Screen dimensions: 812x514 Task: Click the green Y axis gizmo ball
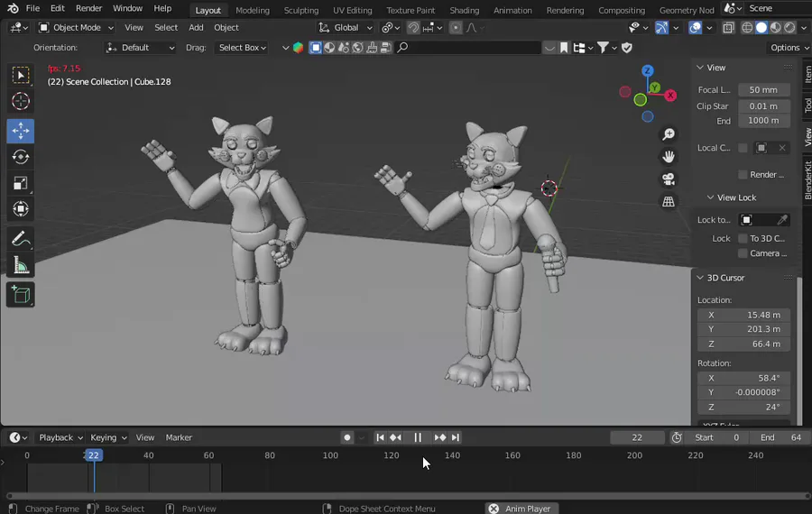655,87
